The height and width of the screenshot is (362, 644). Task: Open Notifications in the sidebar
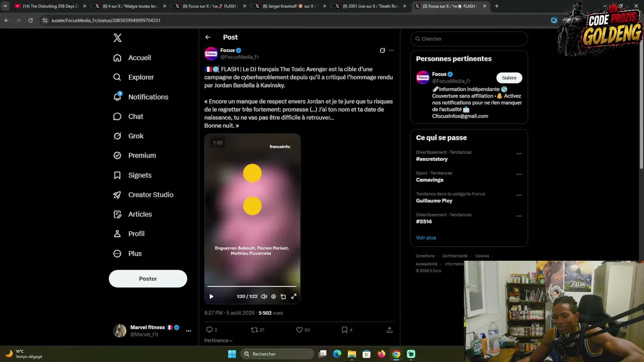(x=141, y=97)
